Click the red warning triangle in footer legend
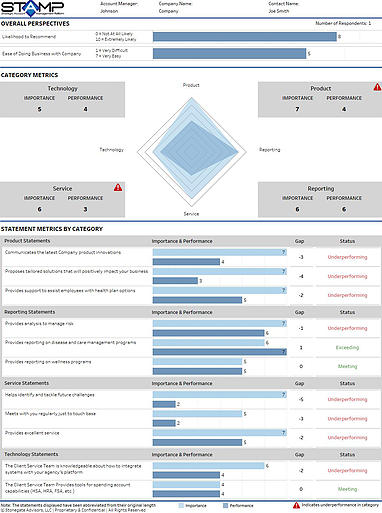This screenshot has height=513, width=382. pyautogui.click(x=296, y=505)
